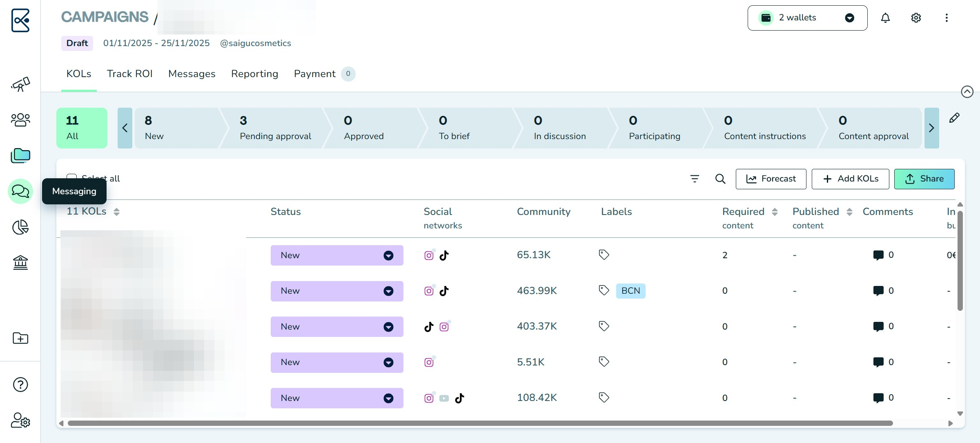Collapse the campaign header with the chevron-up button
980x443 pixels.
coord(967,92)
